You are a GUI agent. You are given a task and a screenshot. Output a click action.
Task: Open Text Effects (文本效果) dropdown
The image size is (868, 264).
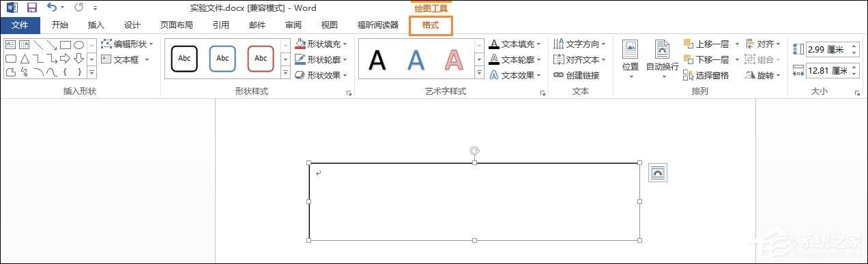tap(516, 75)
